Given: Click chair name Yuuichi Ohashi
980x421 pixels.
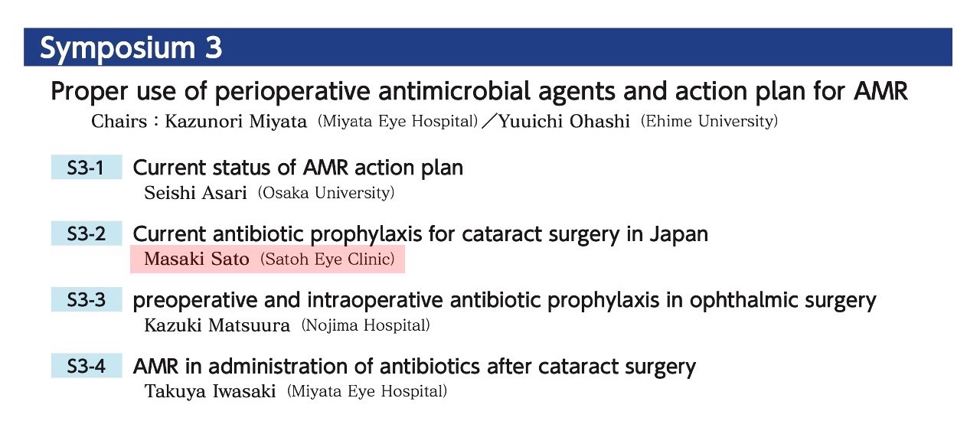Looking at the screenshot, I should (564, 122).
